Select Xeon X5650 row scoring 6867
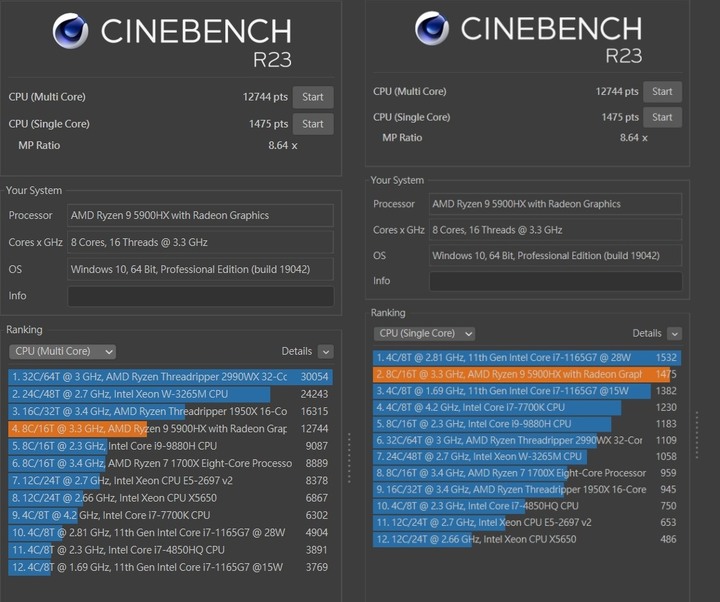This screenshot has height=602, width=720. tap(170, 498)
